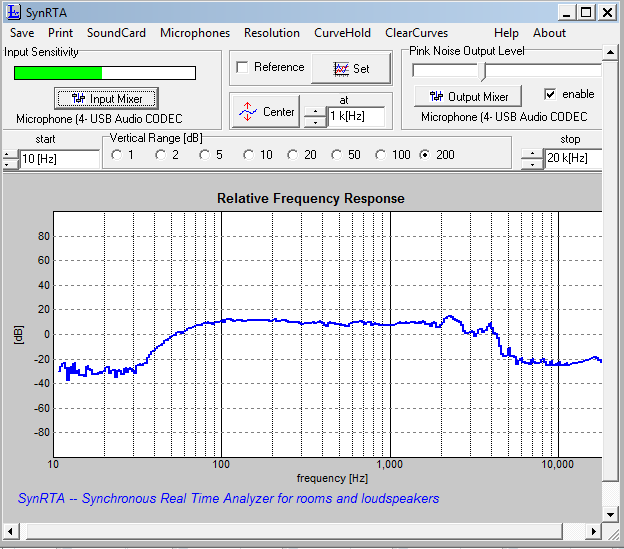Screen dimensions: 624x549
Task: Toggle the pink noise enable checkbox
Action: [550, 94]
